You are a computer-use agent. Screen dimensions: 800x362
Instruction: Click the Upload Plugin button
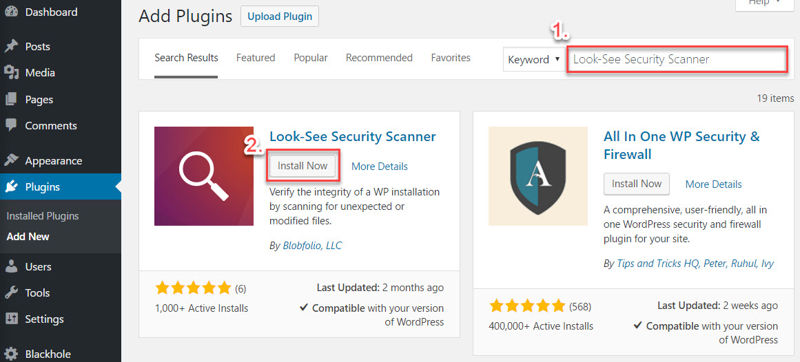[x=280, y=16]
